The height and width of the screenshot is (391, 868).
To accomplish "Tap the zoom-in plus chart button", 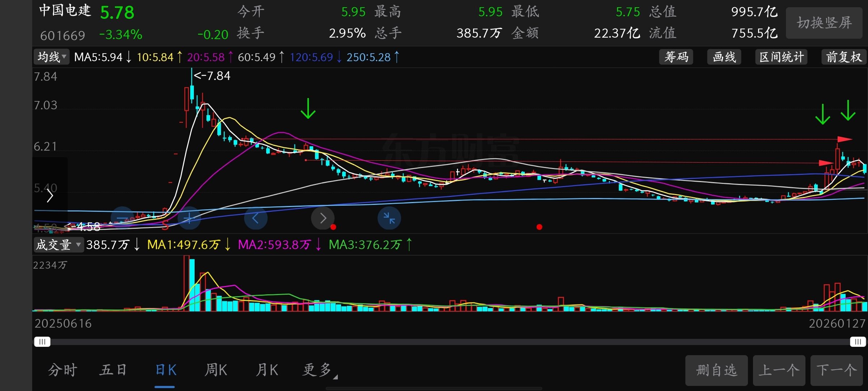I will pos(189,218).
